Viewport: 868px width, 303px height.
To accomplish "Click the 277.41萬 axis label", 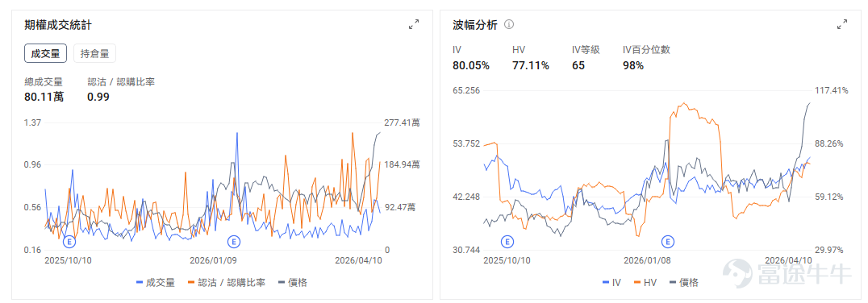I will [401, 122].
